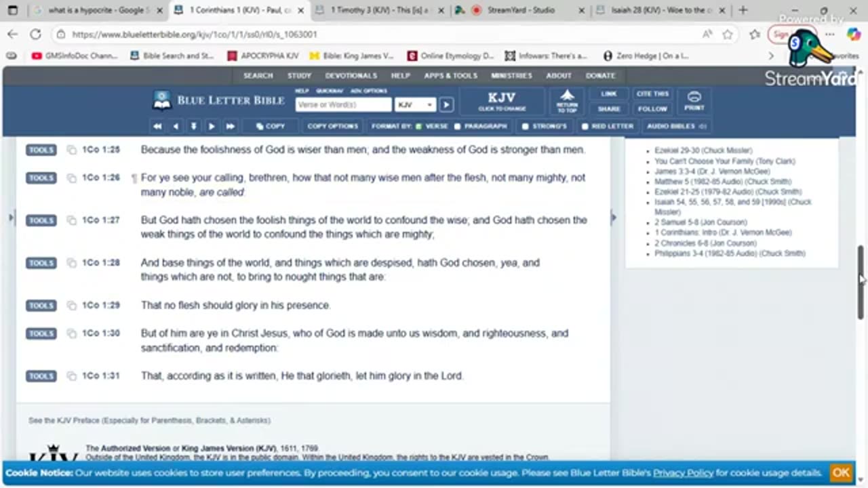
Task: Open the browser tab actions menu icon
Action: [x=13, y=10]
